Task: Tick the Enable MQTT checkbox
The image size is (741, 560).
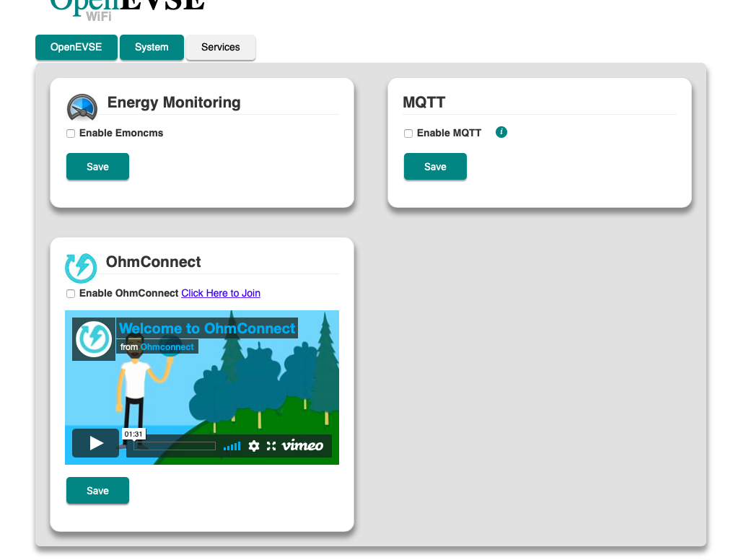Action: click(408, 134)
